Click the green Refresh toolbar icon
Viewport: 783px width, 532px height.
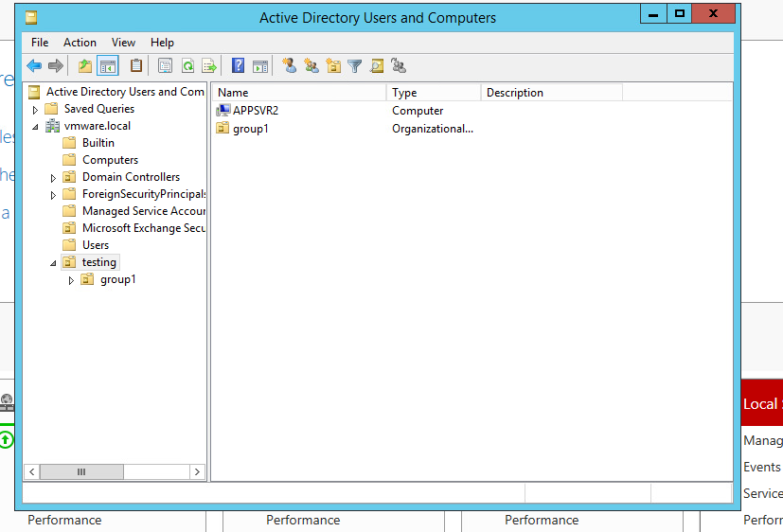(x=187, y=66)
